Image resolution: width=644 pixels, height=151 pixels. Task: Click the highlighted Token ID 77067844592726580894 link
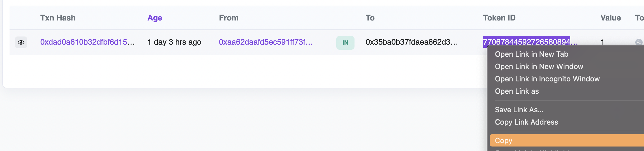(x=527, y=42)
